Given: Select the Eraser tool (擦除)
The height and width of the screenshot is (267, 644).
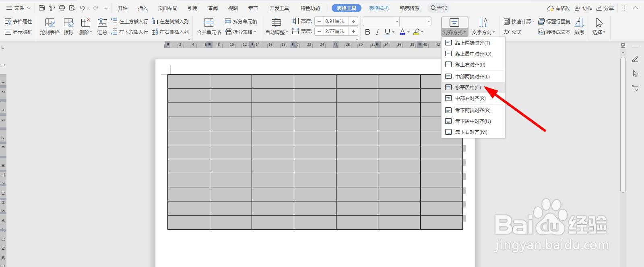Looking at the screenshot, I should coord(69,27).
